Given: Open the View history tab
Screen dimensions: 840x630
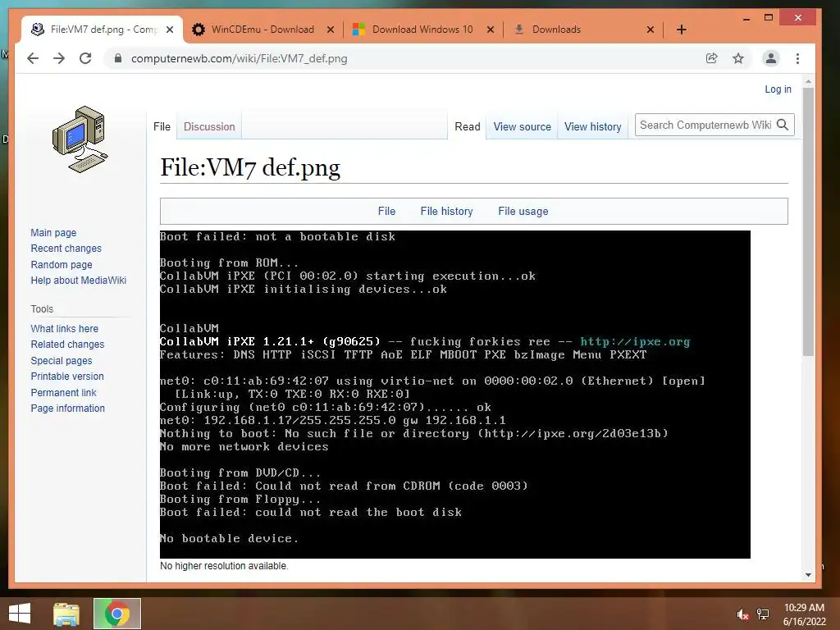Looking at the screenshot, I should point(593,126).
